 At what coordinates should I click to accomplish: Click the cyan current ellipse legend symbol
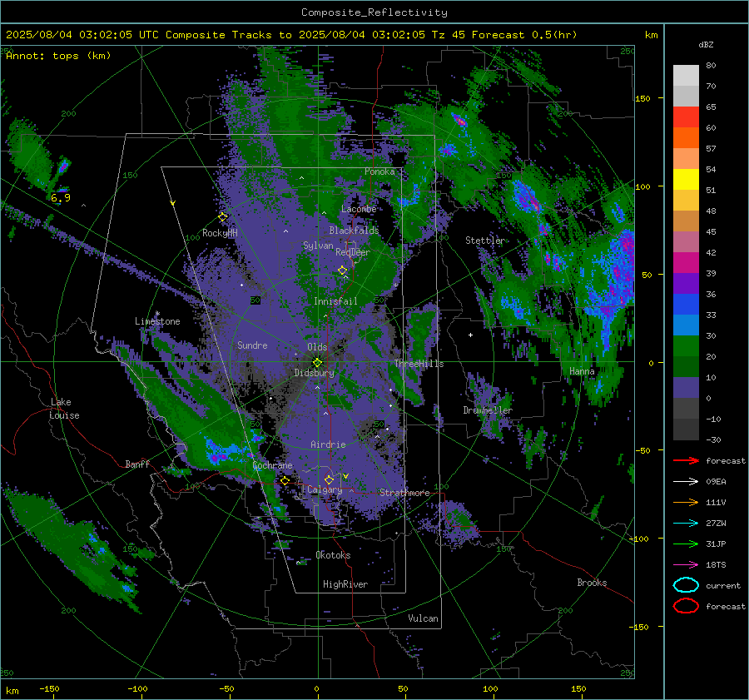point(686,585)
